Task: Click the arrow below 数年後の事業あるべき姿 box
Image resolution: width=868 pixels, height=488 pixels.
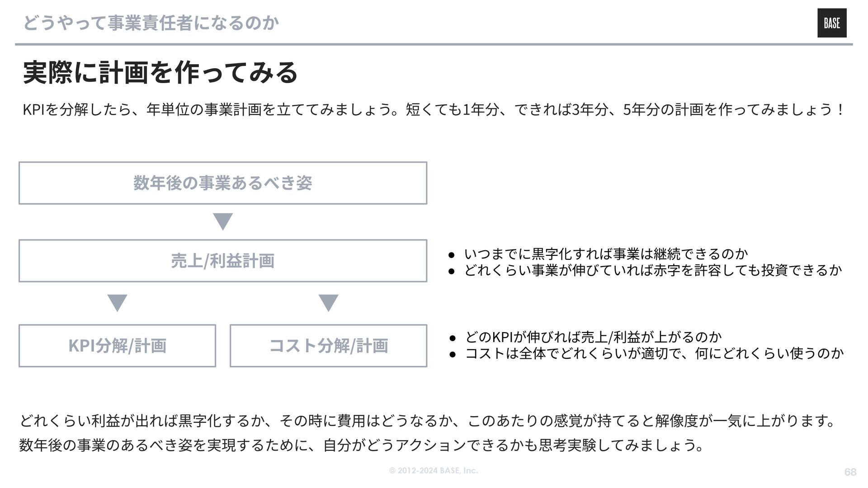Action: tap(223, 221)
